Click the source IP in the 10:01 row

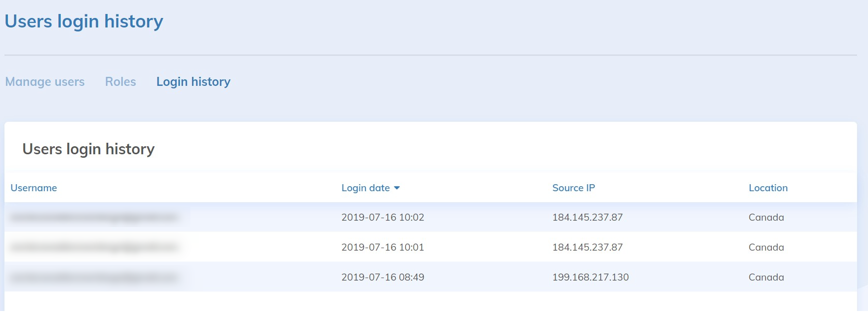[x=587, y=248]
